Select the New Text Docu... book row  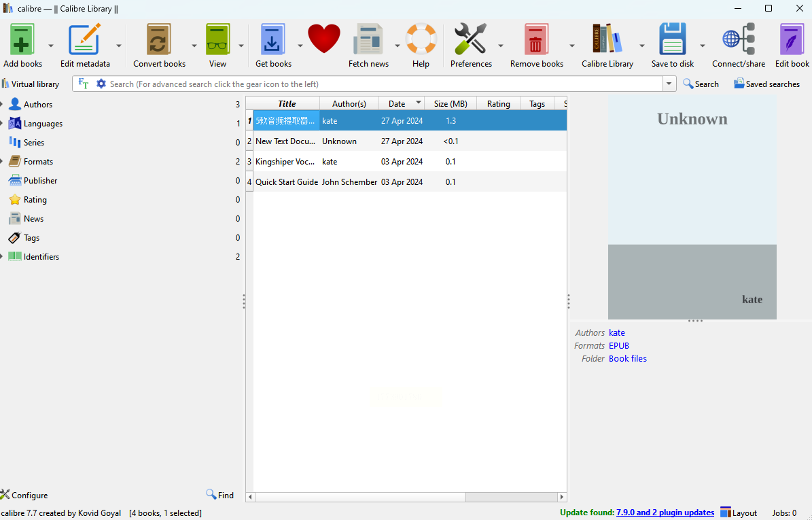[x=406, y=141]
